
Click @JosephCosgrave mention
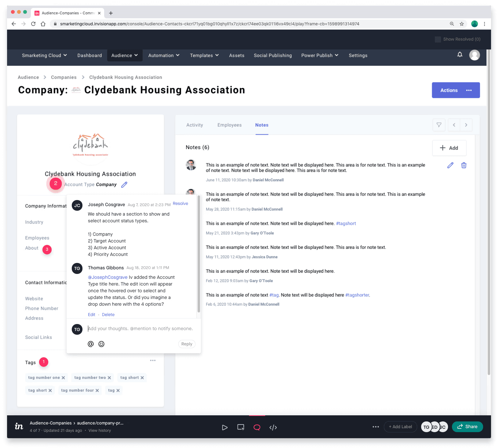[108, 277]
